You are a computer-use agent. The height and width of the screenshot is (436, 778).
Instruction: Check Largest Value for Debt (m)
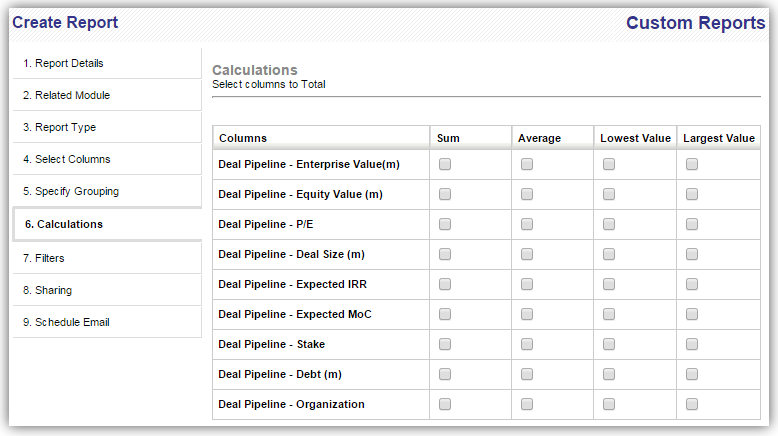692,374
